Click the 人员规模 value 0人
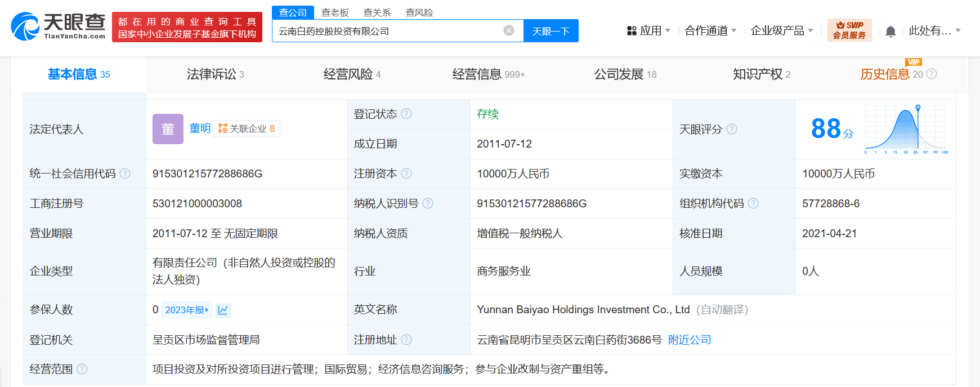This screenshot has width=980, height=387. (x=811, y=271)
